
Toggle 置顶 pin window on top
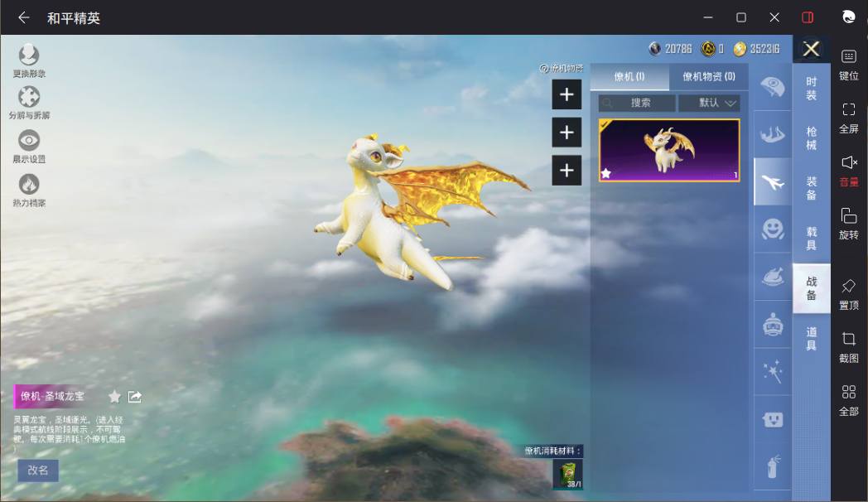849,294
